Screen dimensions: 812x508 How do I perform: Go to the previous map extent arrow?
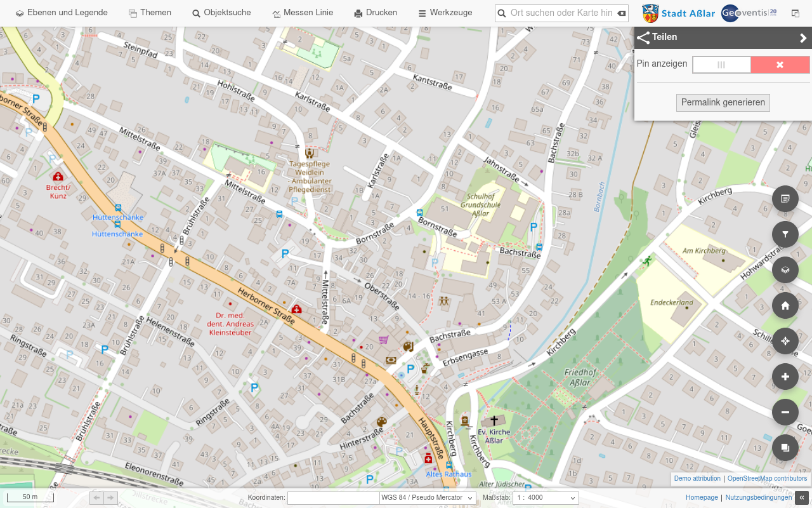point(97,498)
